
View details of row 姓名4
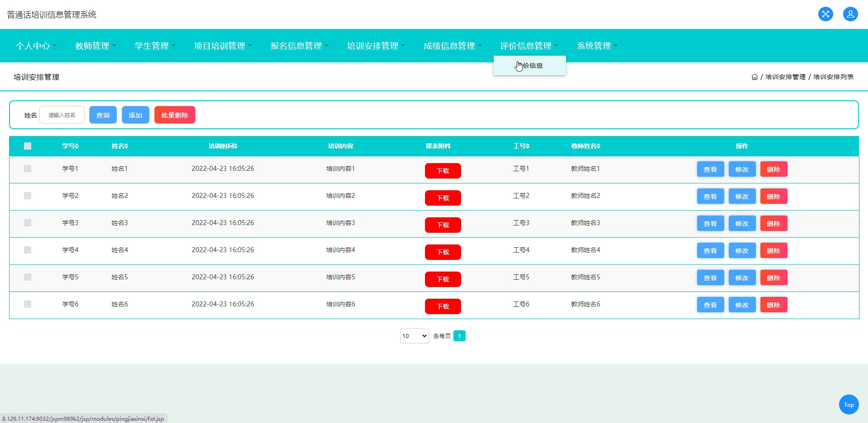(x=710, y=251)
